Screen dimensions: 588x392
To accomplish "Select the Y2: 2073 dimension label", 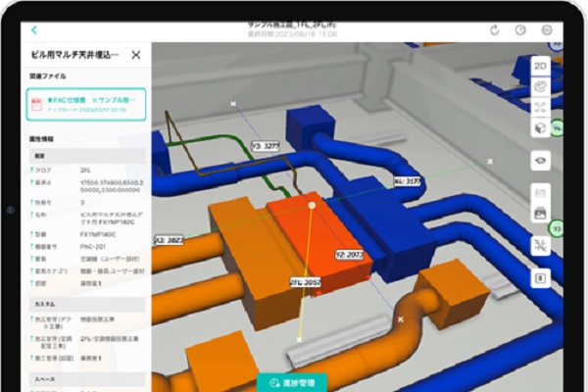I will click(x=349, y=254).
